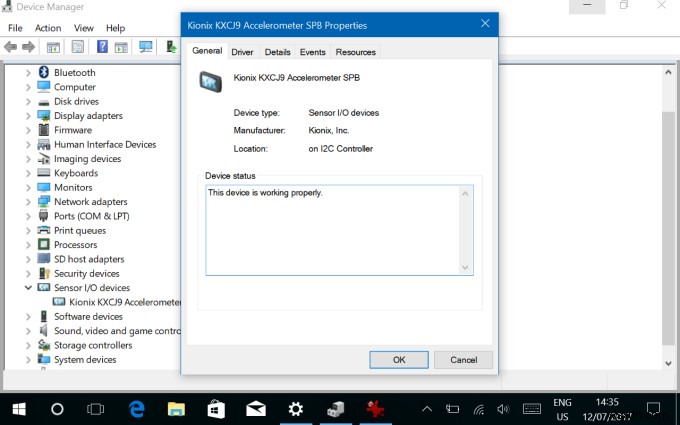Image resolution: width=680 pixels, height=425 pixels.
Task: Open the Action Center notification icon
Action: [x=653, y=409]
